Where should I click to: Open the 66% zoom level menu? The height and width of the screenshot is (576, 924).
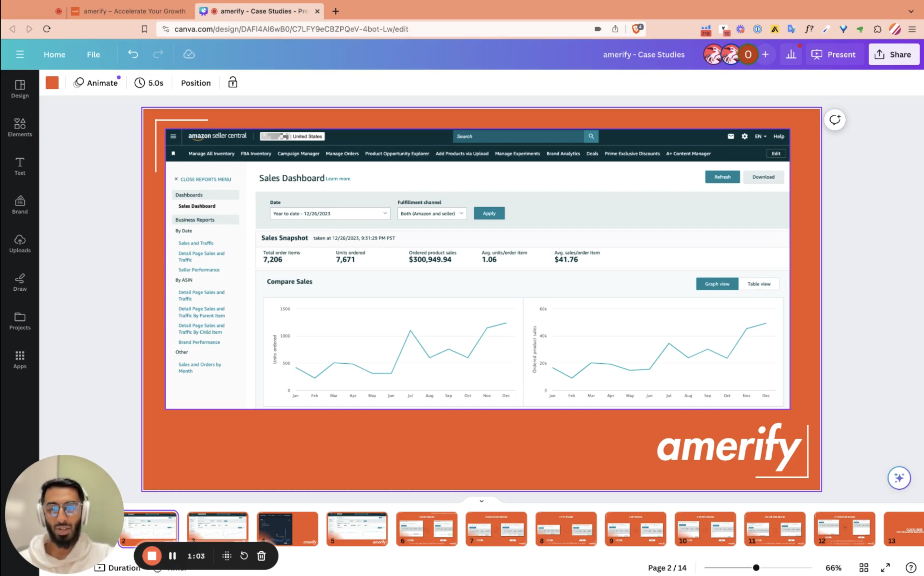click(833, 568)
